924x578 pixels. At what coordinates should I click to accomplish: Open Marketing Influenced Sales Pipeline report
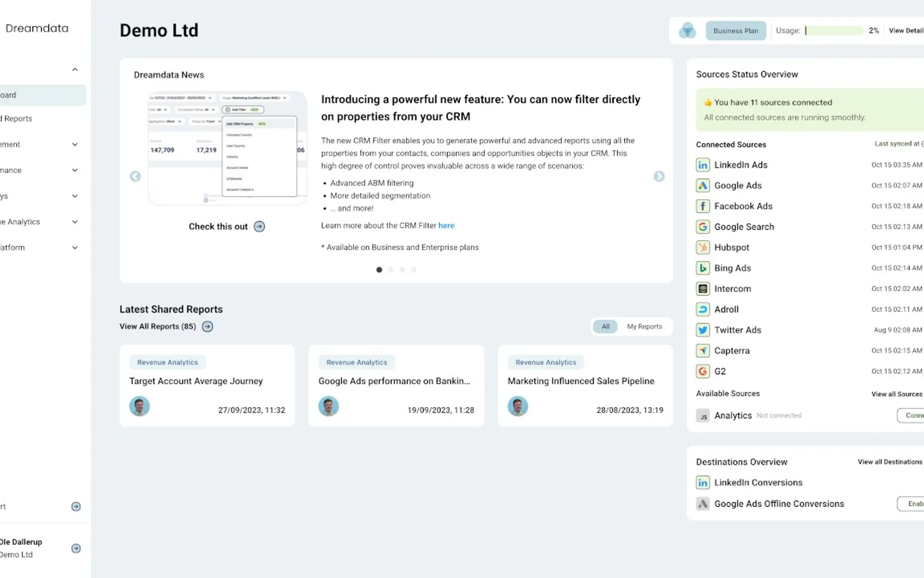[x=586, y=386]
